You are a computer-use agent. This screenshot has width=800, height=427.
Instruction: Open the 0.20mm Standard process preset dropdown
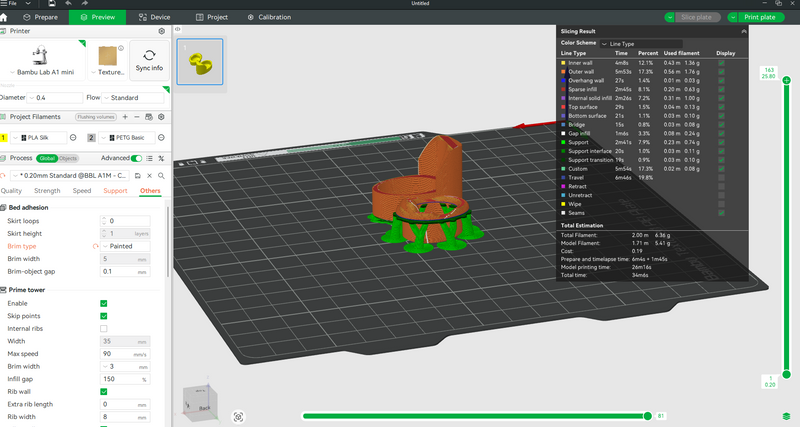70,175
